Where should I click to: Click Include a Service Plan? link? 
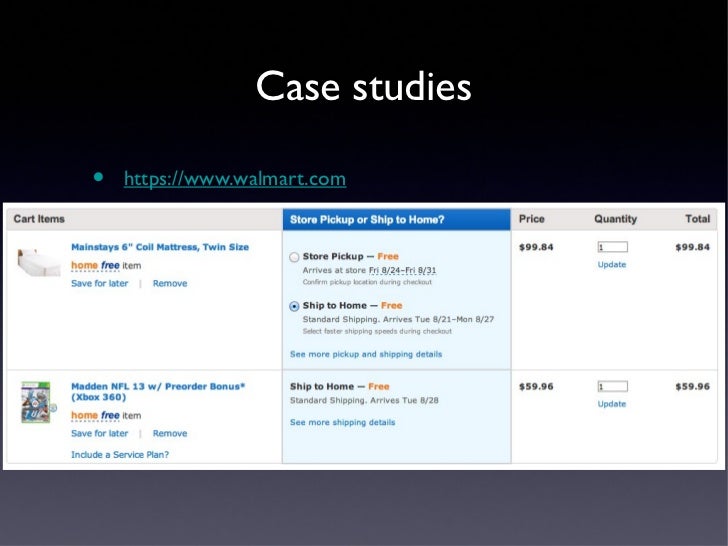[120, 455]
